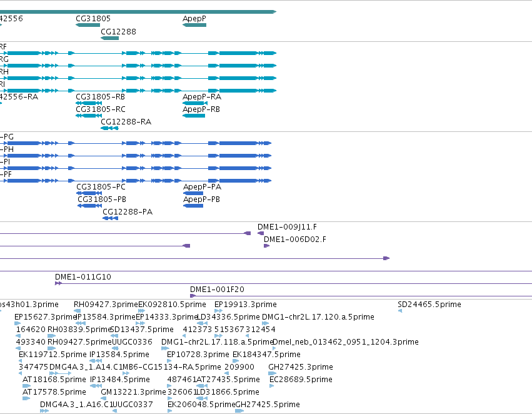Image resolution: width=532 pixels, height=414 pixels.
Task: Select EST IP13484.5prime
Action: pyautogui.click(x=120, y=380)
